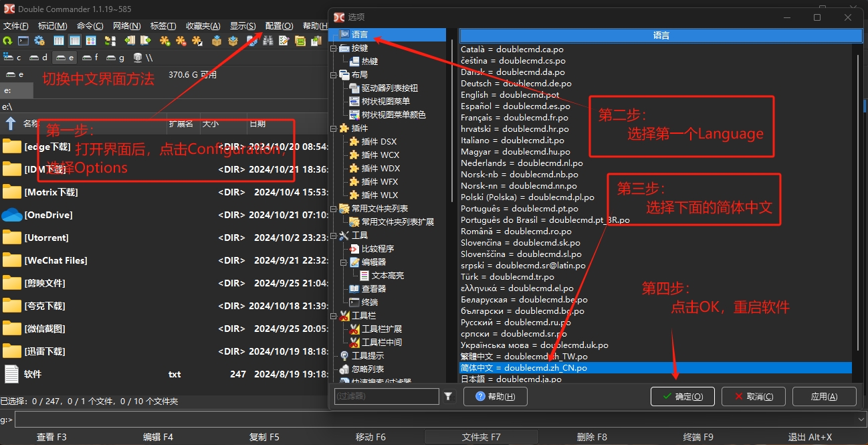Collapse the 工具 tree node
The image size is (868, 445).
[334, 236]
